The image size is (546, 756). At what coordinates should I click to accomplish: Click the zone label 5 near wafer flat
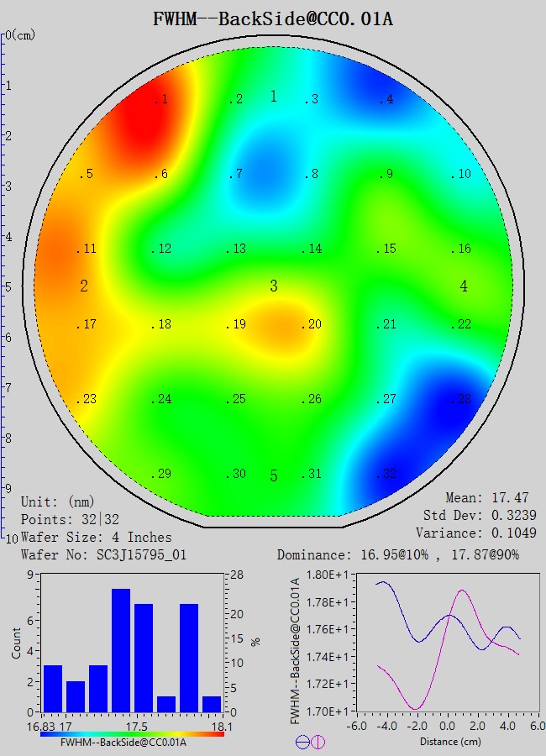pyautogui.click(x=274, y=476)
